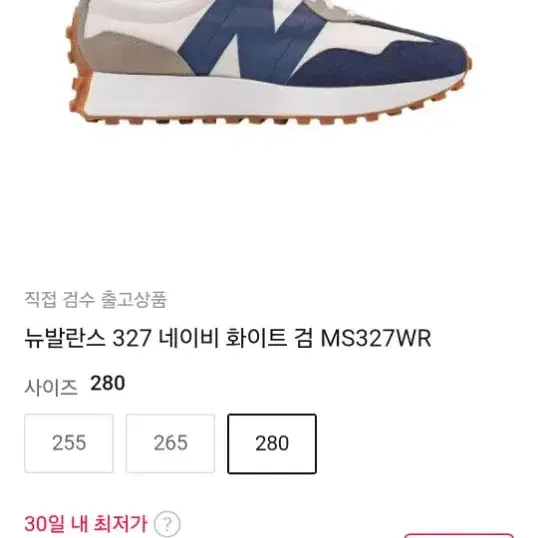This screenshot has width=538, height=538.
Task: Choose the selected 280 size option
Action: (272, 444)
